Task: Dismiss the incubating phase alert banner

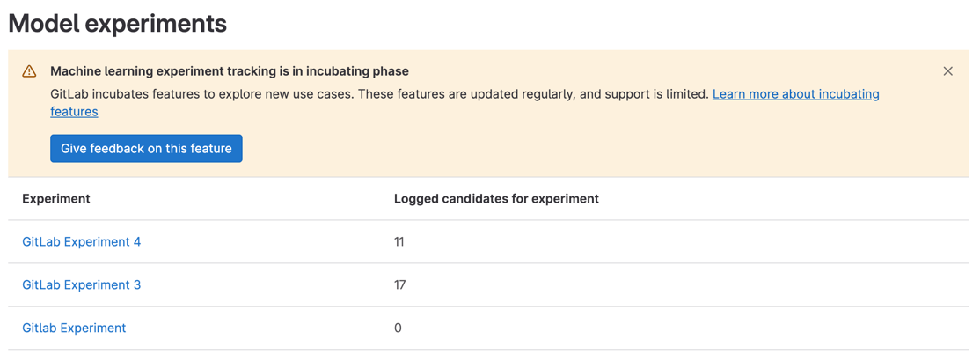Action: tap(947, 71)
